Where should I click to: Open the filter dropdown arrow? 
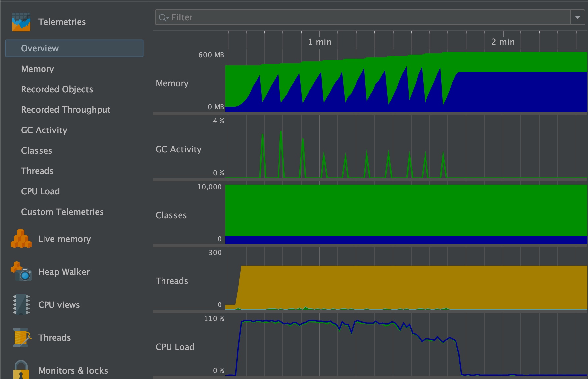tap(578, 17)
